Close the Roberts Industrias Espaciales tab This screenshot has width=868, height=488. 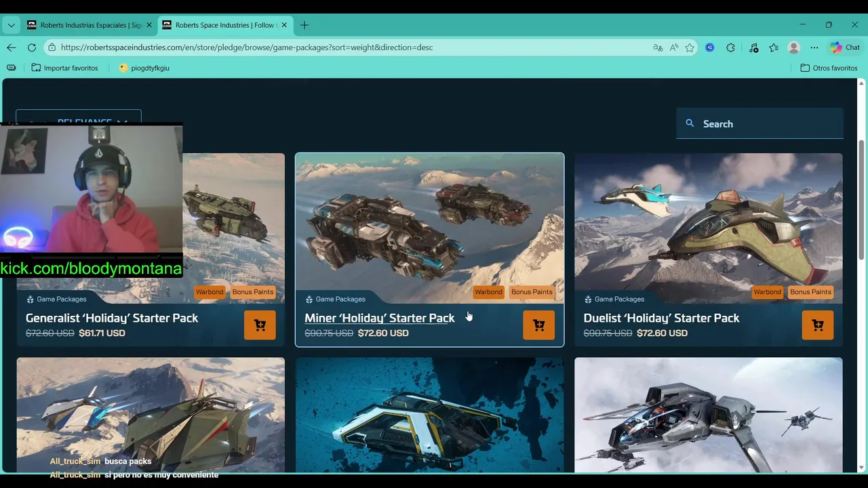click(x=149, y=25)
